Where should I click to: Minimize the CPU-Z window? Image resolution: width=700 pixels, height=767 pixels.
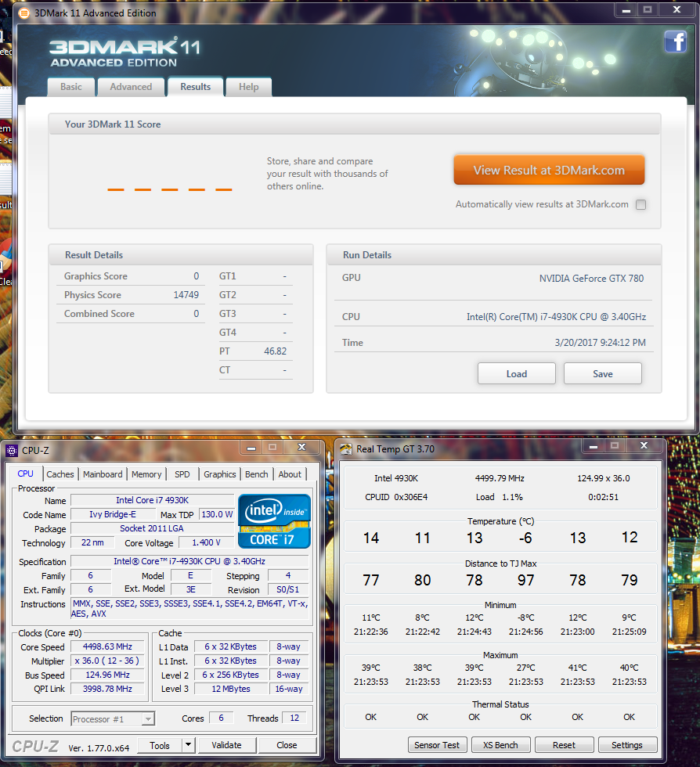[251, 448]
